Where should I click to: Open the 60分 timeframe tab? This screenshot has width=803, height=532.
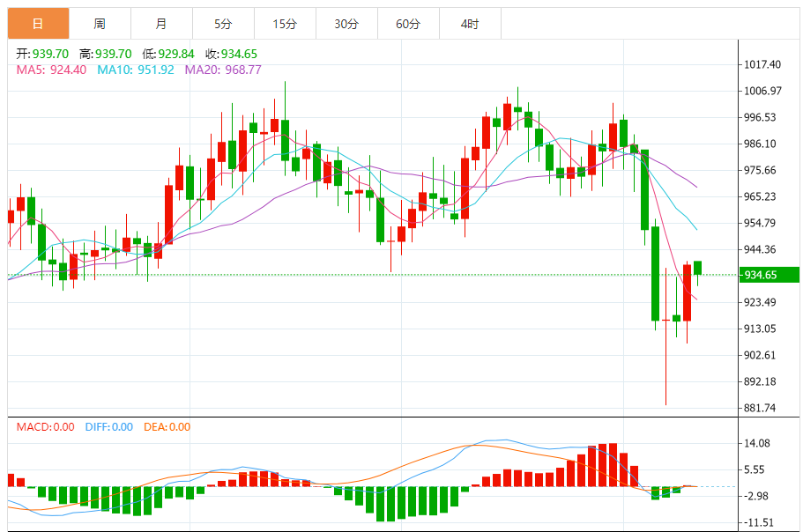click(408, 24)
